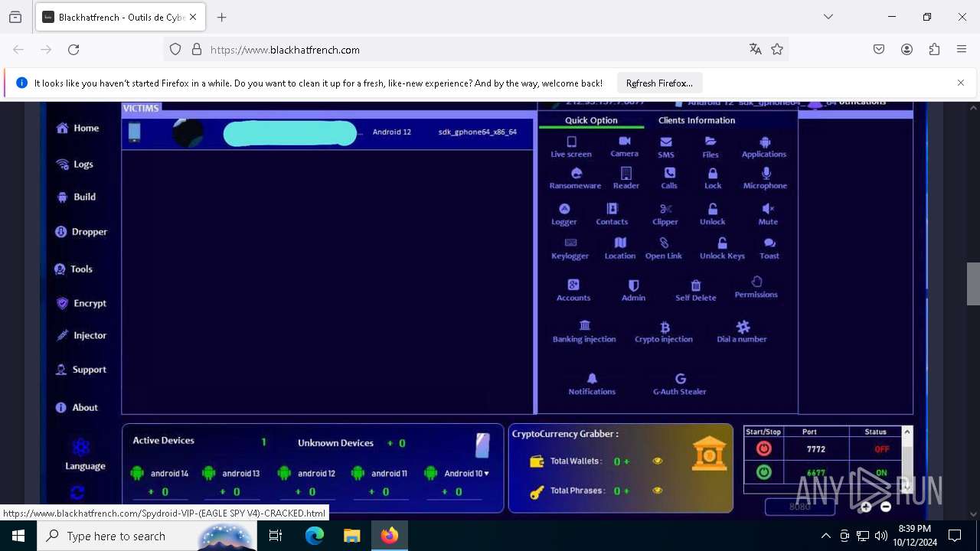Click the address bar URL field

[475, 50]
